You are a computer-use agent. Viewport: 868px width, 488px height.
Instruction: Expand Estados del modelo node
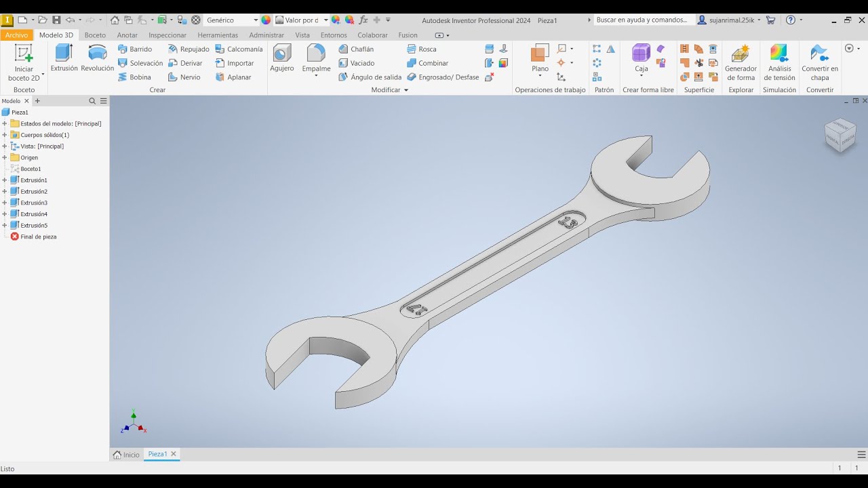[x=5, y=124]
